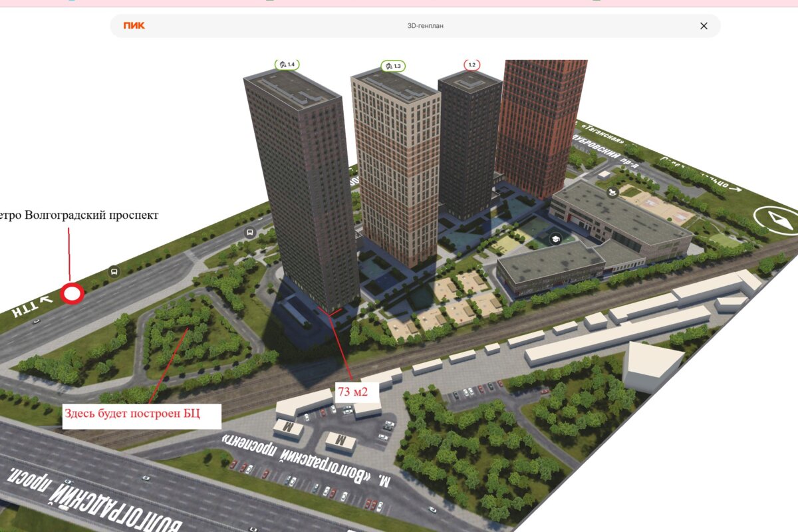This screenshot has width=798, height=532.
Task: Close the 3D-генплан viewer with the X
Action: [x=704, y=26]
